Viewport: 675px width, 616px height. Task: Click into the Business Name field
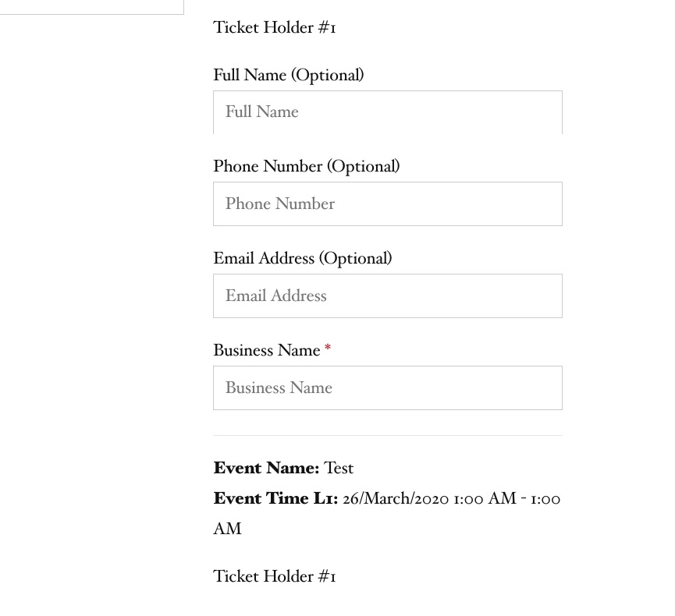coord(387,388)
